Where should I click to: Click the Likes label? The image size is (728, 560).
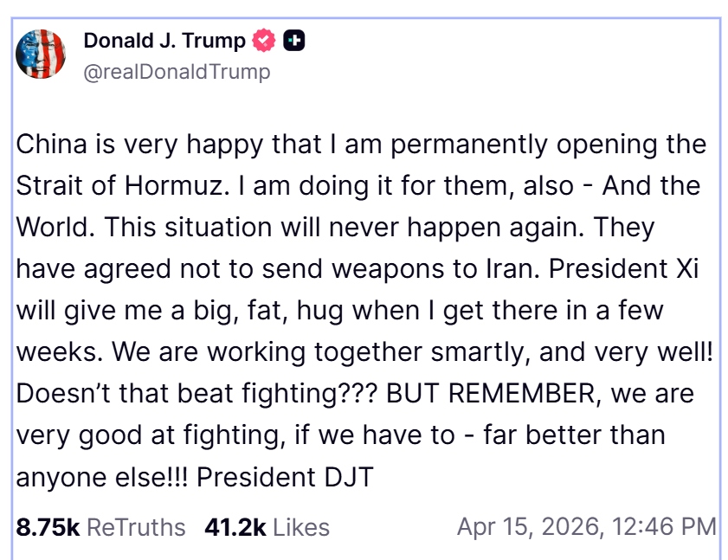click(x=301, y=527)
